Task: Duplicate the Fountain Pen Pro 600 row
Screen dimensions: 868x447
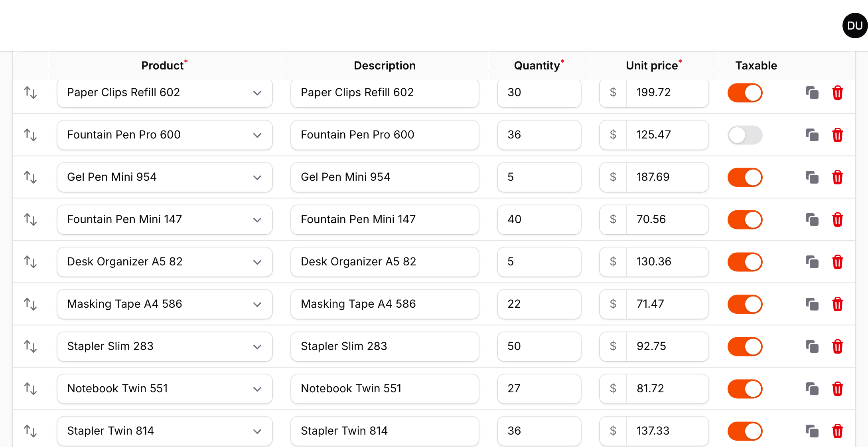Action: pos(812,135)
